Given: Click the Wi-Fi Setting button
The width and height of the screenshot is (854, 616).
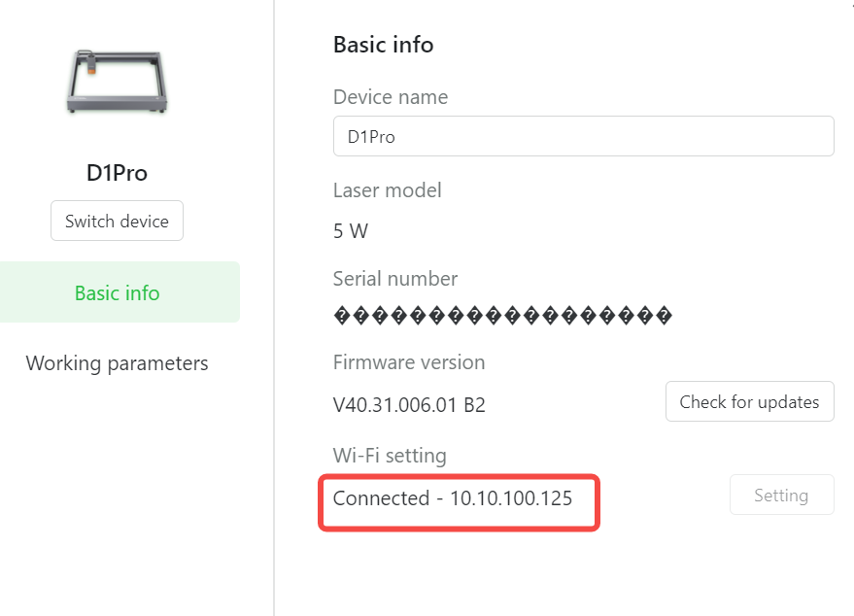Looking at the screenshot, I should click(781, 495).
